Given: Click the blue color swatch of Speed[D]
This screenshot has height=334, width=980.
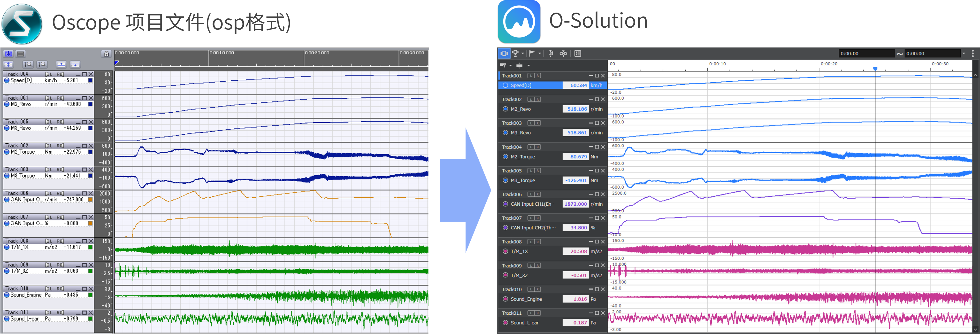Looking at the screenshot, I should [x=90, y=80].
